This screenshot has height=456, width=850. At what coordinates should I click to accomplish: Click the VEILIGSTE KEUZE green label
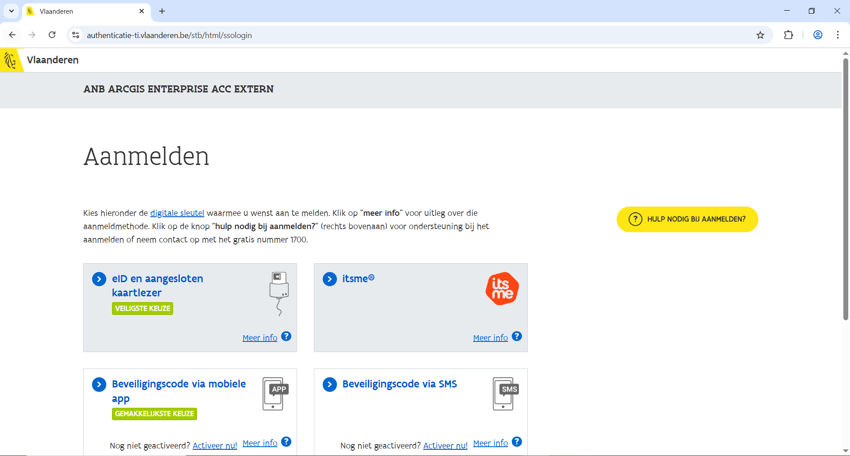click(143, 309)
